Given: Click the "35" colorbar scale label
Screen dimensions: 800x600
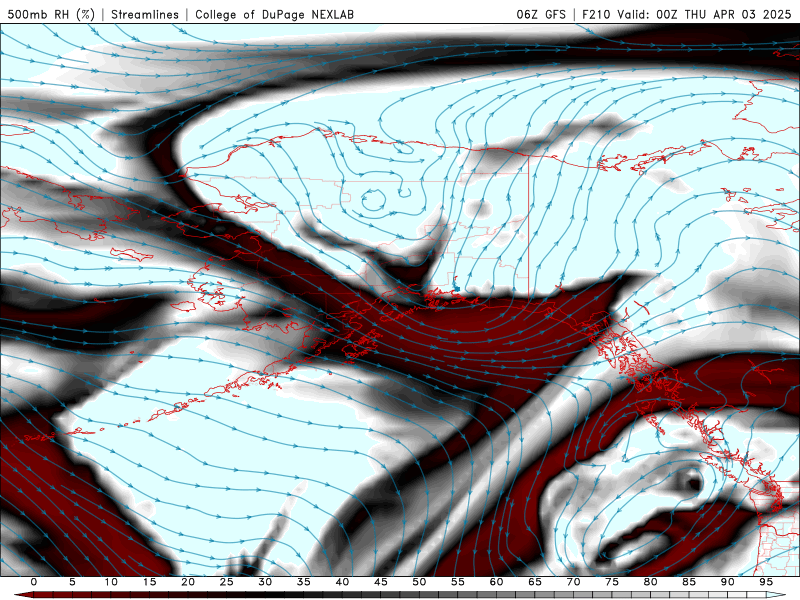Looking at the screenshot, I should pos(304,582).
